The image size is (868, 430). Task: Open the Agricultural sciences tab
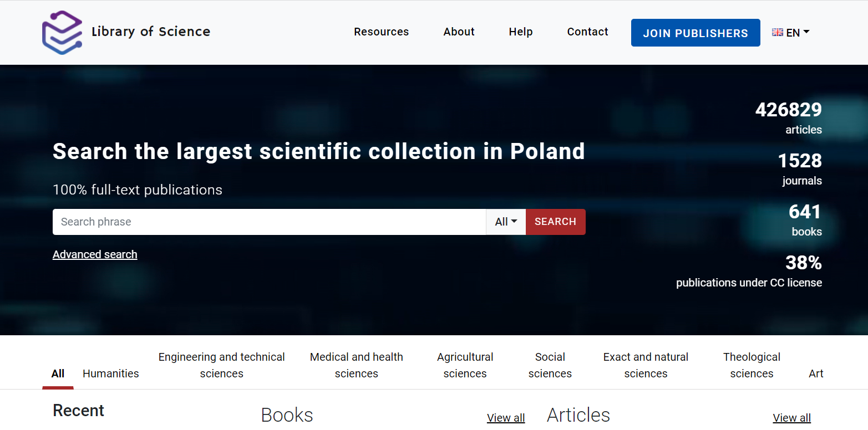(x=465, y=365)
